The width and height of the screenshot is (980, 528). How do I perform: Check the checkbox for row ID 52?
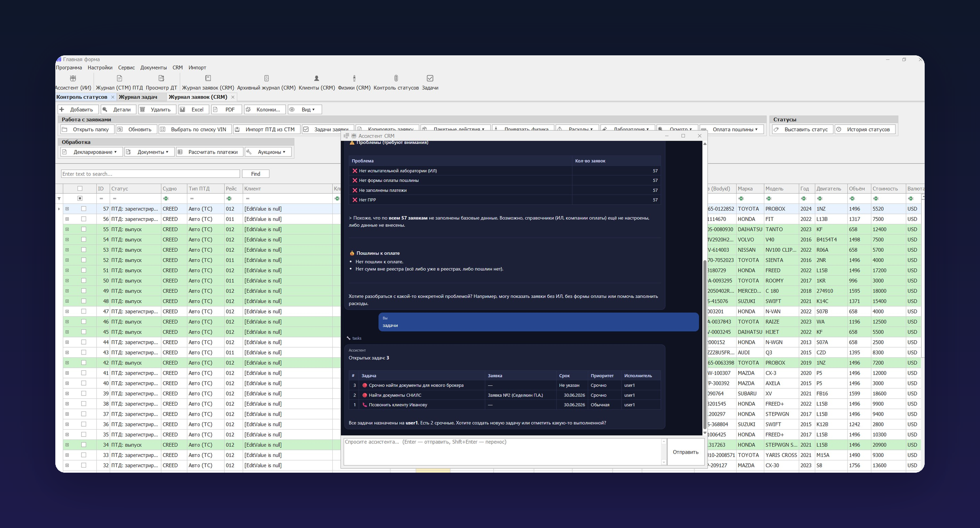click(x=83, y=260)
